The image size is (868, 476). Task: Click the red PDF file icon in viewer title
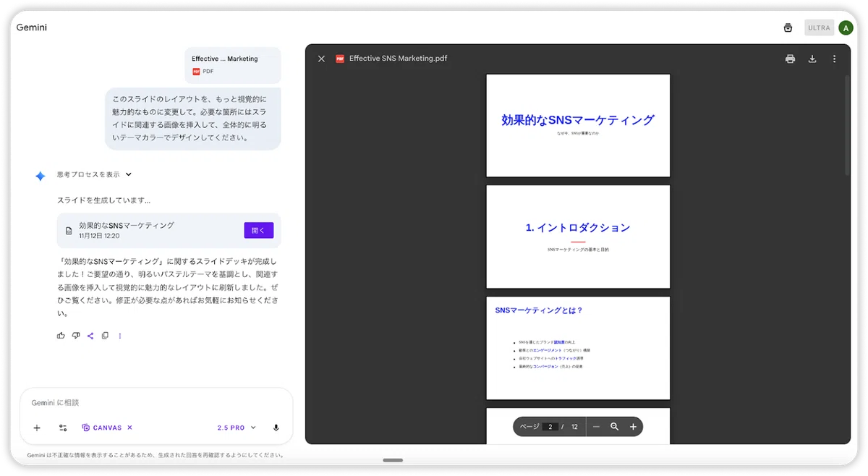coord(340,59)
